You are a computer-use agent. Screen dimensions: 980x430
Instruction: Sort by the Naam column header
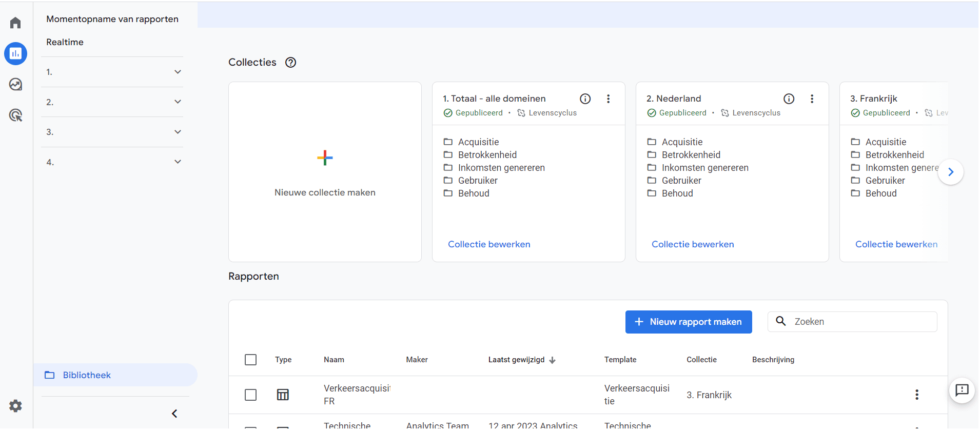pos(334,360)
